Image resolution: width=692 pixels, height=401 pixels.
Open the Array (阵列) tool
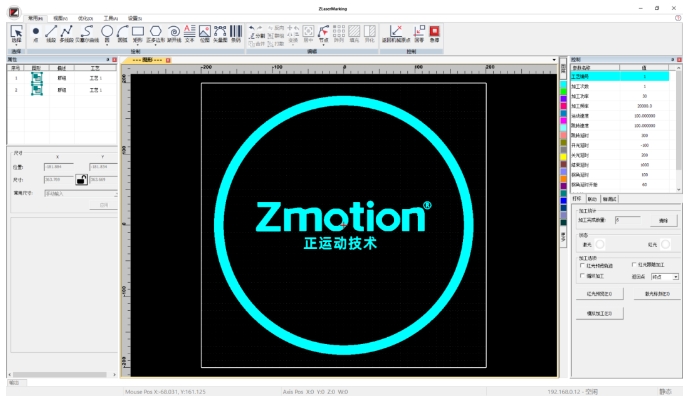[x=338, y=34]
